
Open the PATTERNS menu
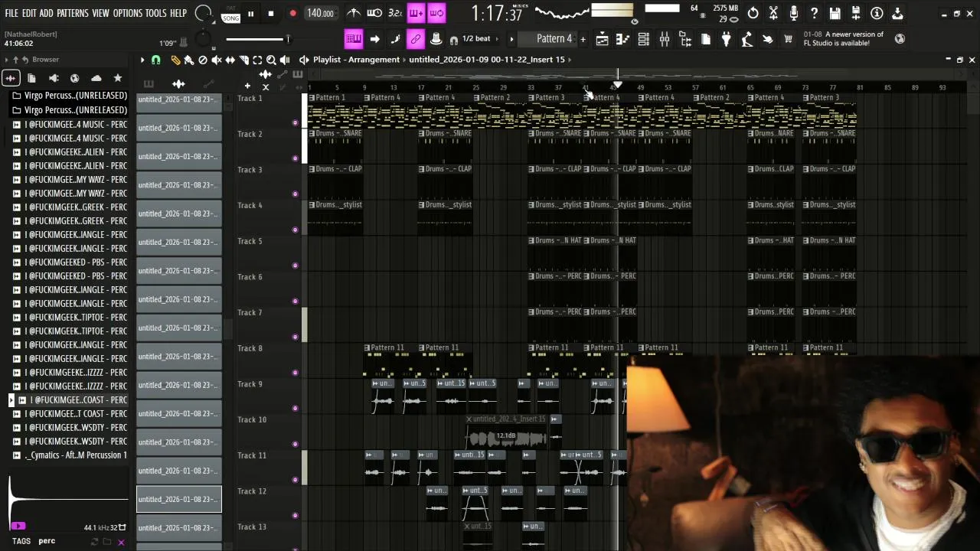click(73, 13)
